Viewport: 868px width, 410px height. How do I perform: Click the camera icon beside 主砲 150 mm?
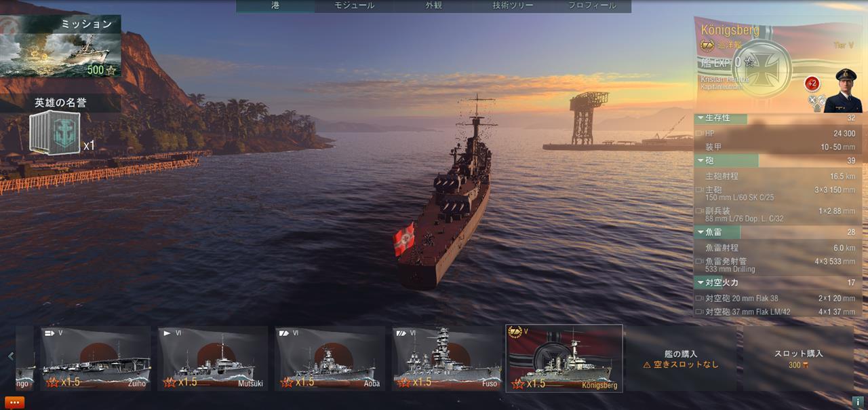click(x=700, y=190)
